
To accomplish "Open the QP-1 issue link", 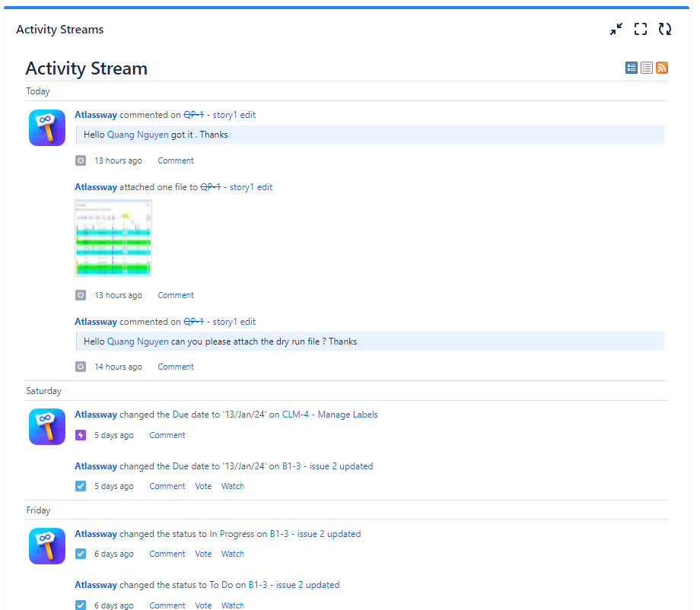I will click(193, 114).
